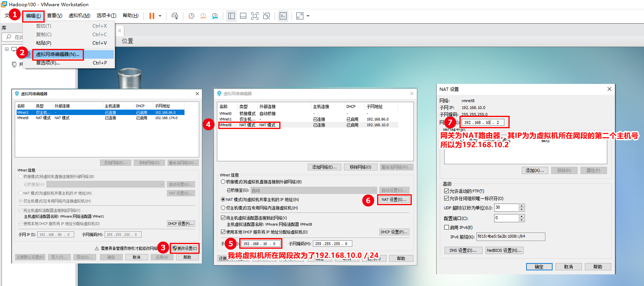This screenshot has height=286, width=644.
Task: Collapse the My Computer tree node
Action: pyautogui.click(x=7, y=49)
